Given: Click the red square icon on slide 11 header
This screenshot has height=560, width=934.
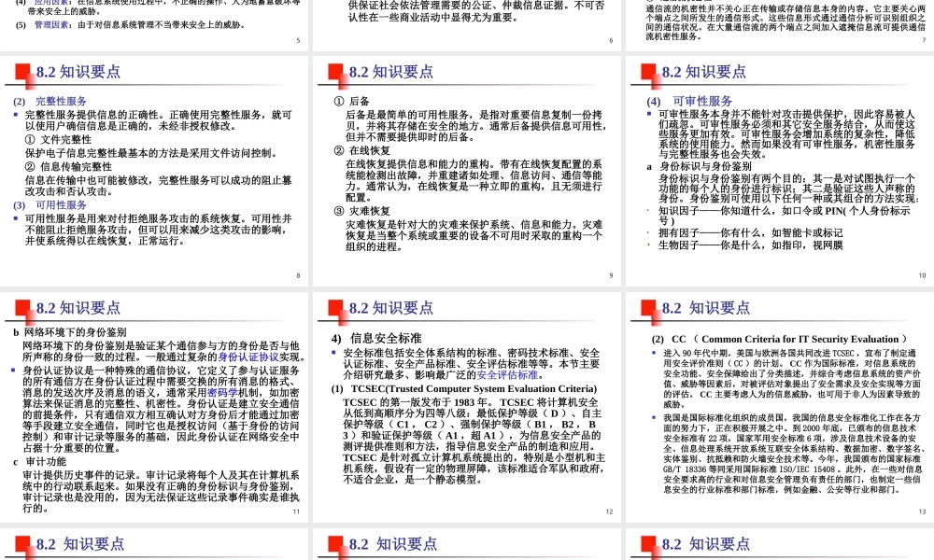Looking at the screenshot, I should pyautogui.click(x=21, y=307).
